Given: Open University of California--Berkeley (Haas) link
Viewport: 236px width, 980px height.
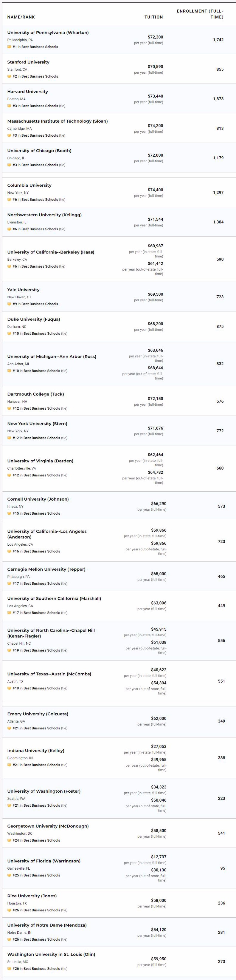Looking at the screenshot, I should click(x=51, y=252).
